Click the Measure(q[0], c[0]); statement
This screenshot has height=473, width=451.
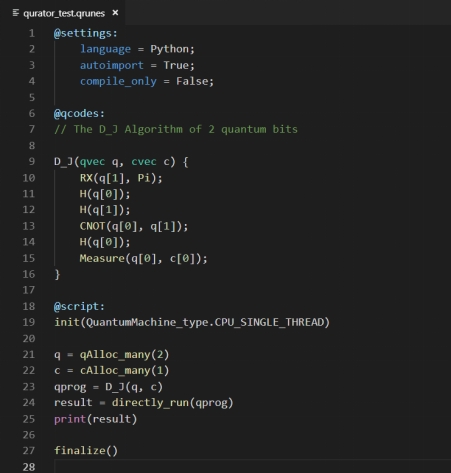click(143, 258)
